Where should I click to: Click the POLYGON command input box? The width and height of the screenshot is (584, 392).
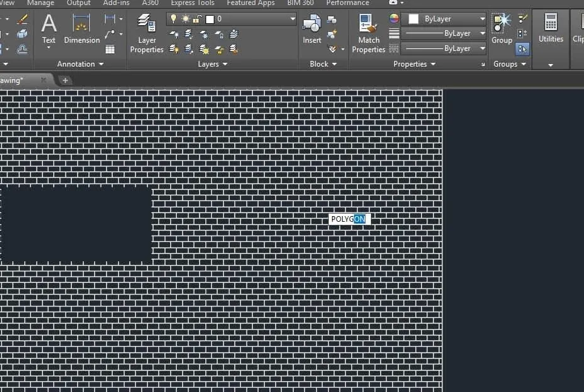click(350, 219)
